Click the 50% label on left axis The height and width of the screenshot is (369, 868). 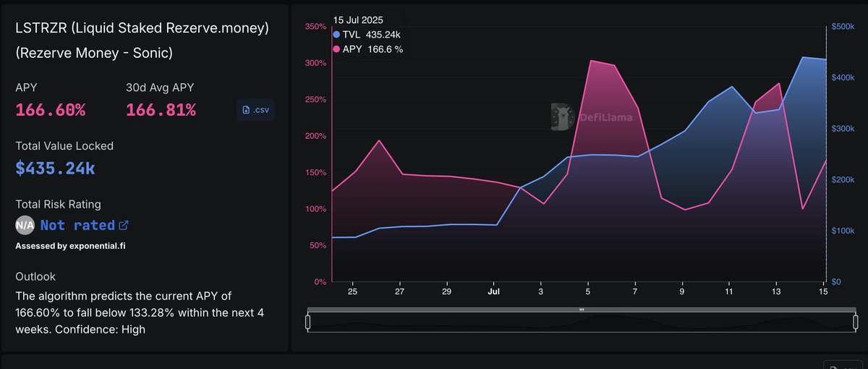[318, 245]
